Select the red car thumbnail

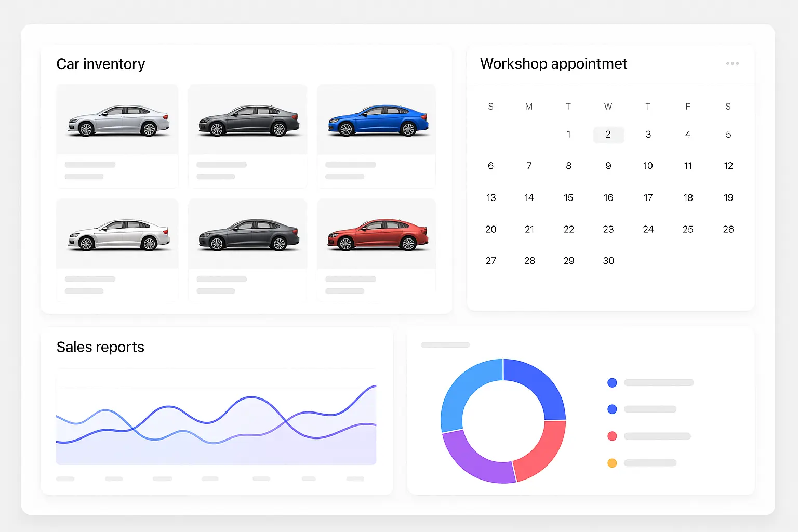coord(378,234)
